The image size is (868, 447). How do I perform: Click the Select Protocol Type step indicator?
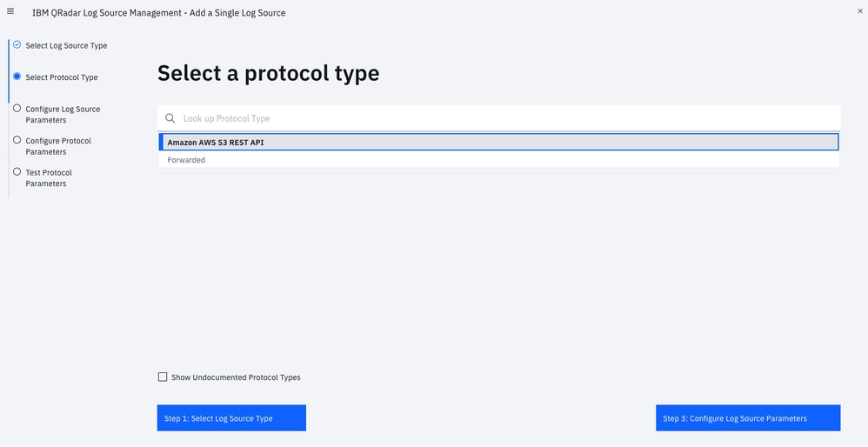[x=17, y=77]
